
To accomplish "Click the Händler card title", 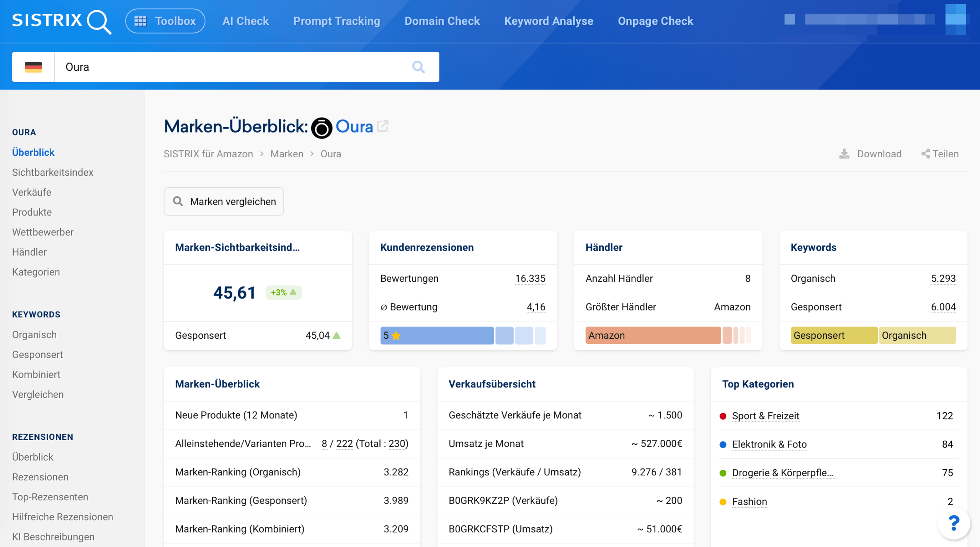I will [604, 248].
